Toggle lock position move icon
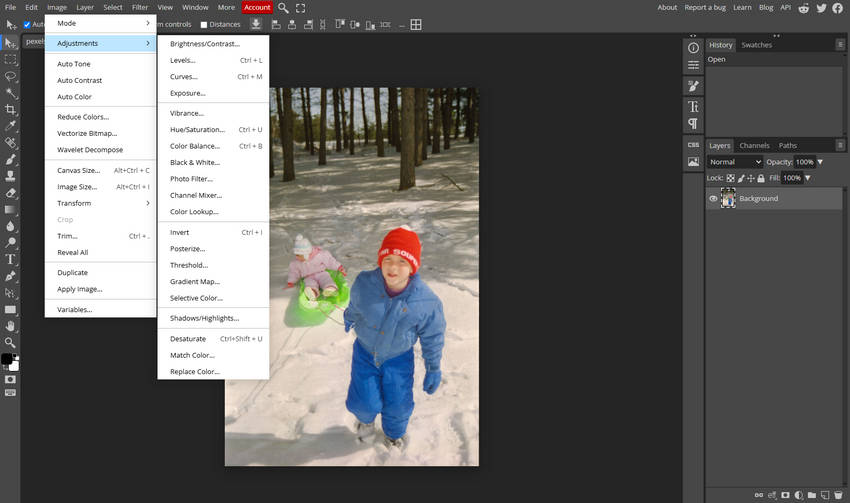The height and width of the screenshot is (503, 850). [751, 178]
